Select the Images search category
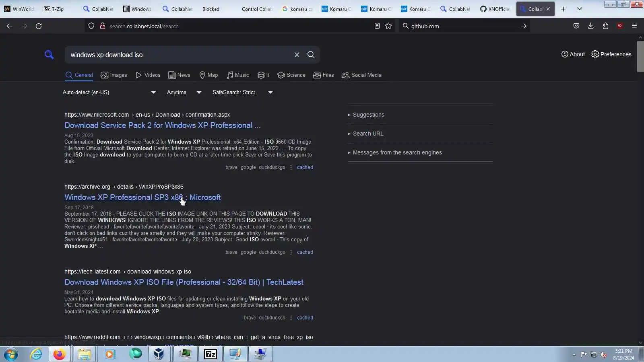The height and width of the screenshot is (362, 644). pos(114,75)
